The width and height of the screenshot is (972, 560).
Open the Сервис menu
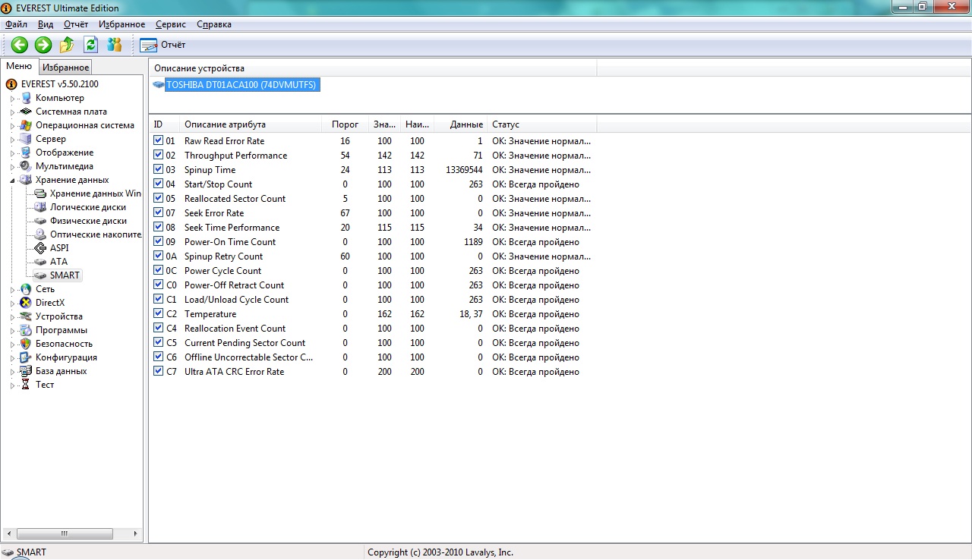pyautogui.click(x=171, y=24)
